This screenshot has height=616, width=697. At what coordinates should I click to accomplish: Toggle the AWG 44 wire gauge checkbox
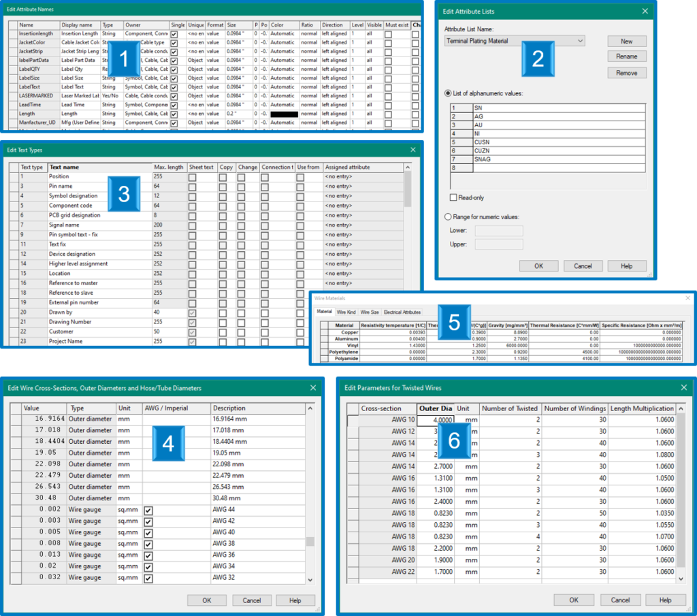coord(149,509)
